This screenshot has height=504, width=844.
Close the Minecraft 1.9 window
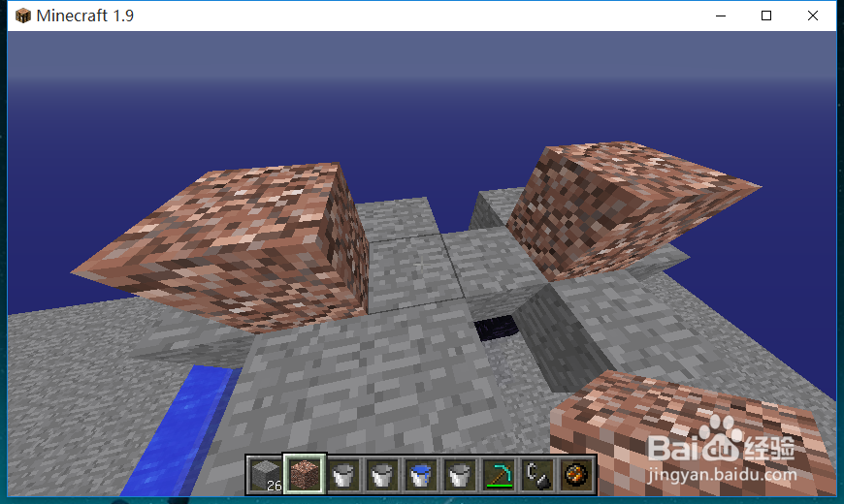point(813,16)
